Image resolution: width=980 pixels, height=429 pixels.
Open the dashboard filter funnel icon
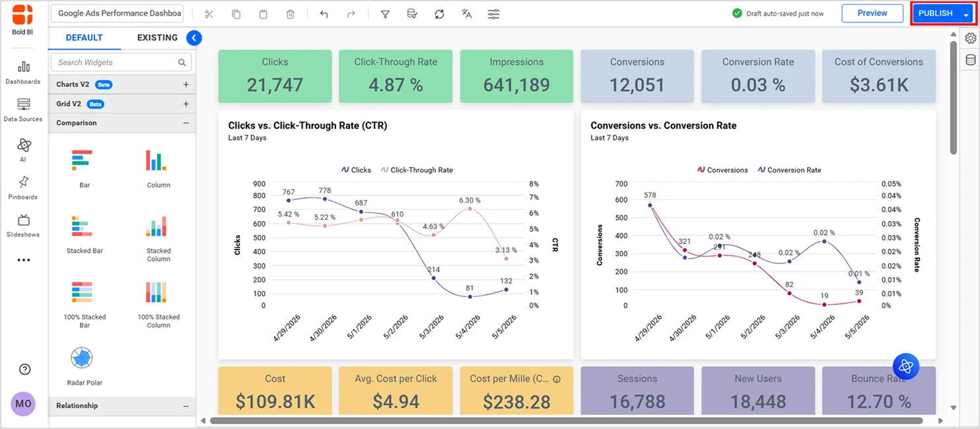click(x=385, y=14)
